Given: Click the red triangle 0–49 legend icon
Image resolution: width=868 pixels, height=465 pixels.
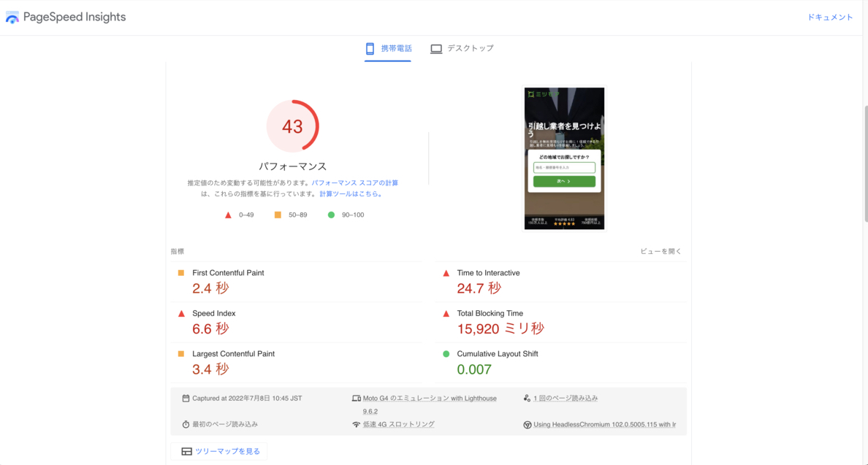Looking at the screenshot, I should (x=228, y=215).
